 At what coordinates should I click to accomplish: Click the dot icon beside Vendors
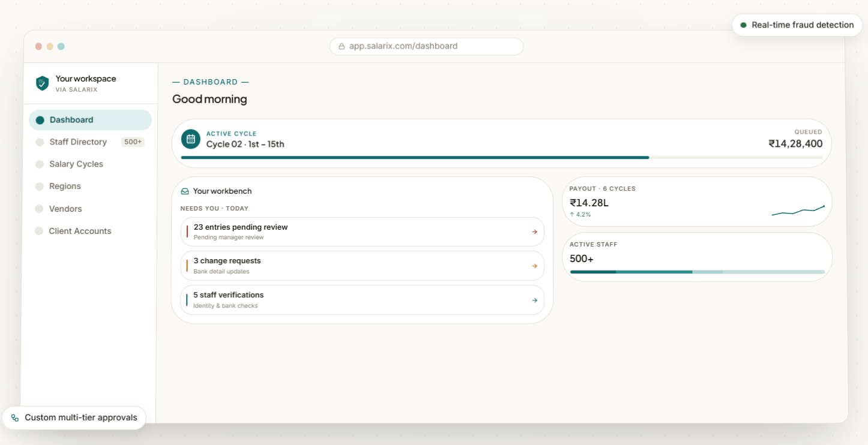(39, 209)
